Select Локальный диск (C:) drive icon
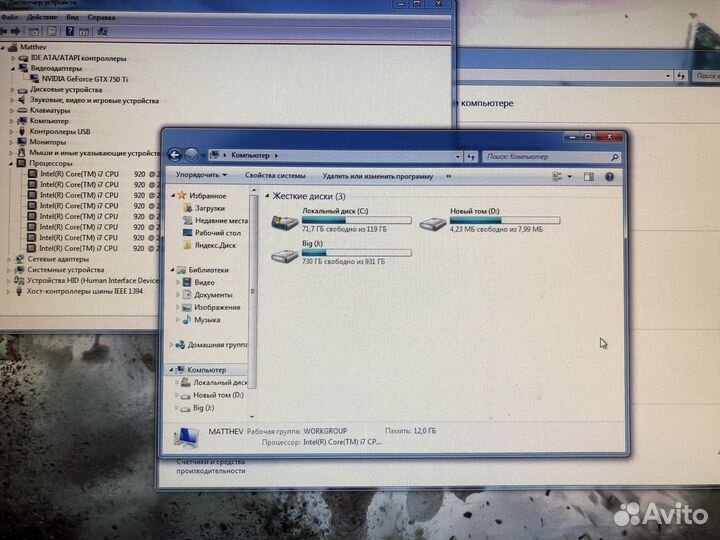Screen dimensions: 720x540 [x=285, y=223]
